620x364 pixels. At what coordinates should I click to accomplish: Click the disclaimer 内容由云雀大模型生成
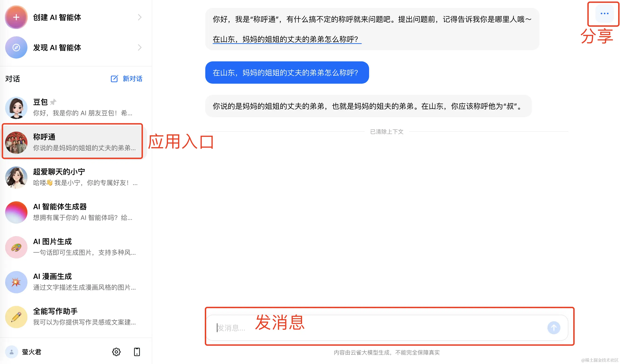pos(387,352)
